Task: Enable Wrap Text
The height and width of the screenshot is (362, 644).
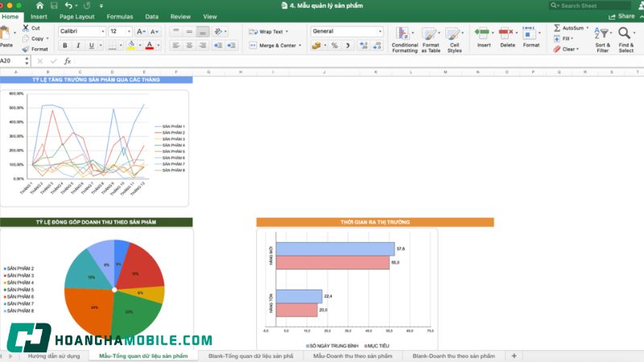Action: tap(268, 31)
